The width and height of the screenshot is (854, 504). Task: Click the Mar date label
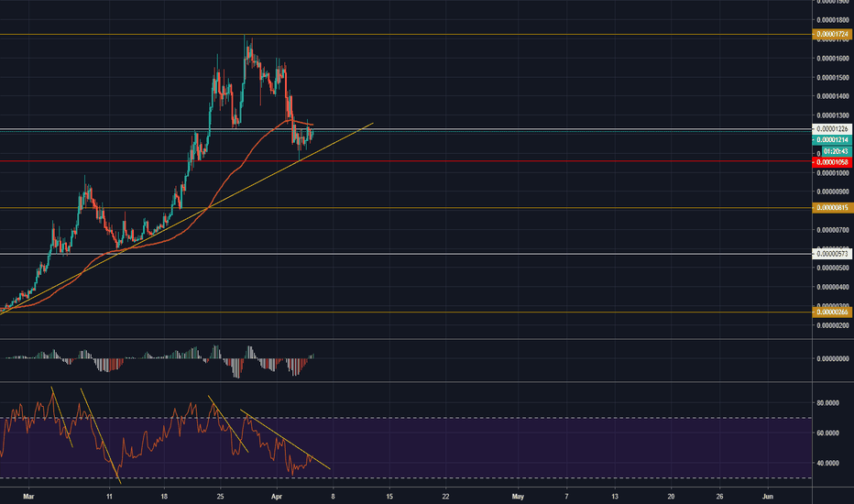click(29, 497)
